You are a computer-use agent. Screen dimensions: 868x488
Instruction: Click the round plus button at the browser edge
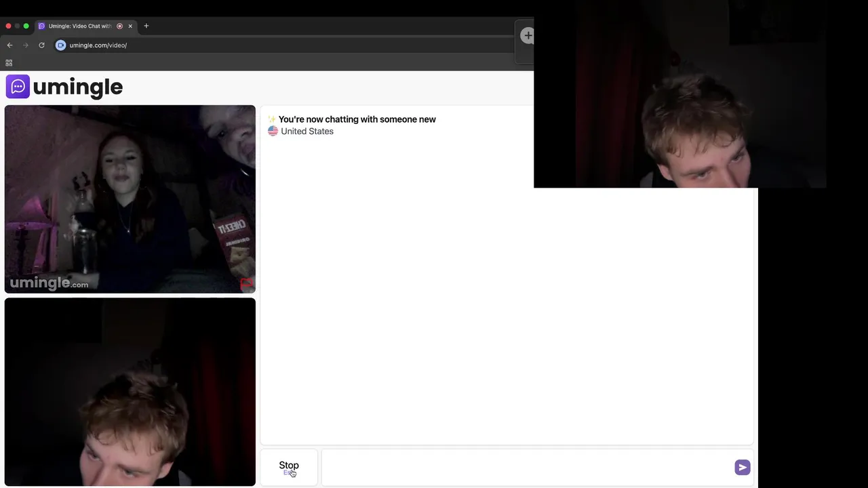pos(528,35)
